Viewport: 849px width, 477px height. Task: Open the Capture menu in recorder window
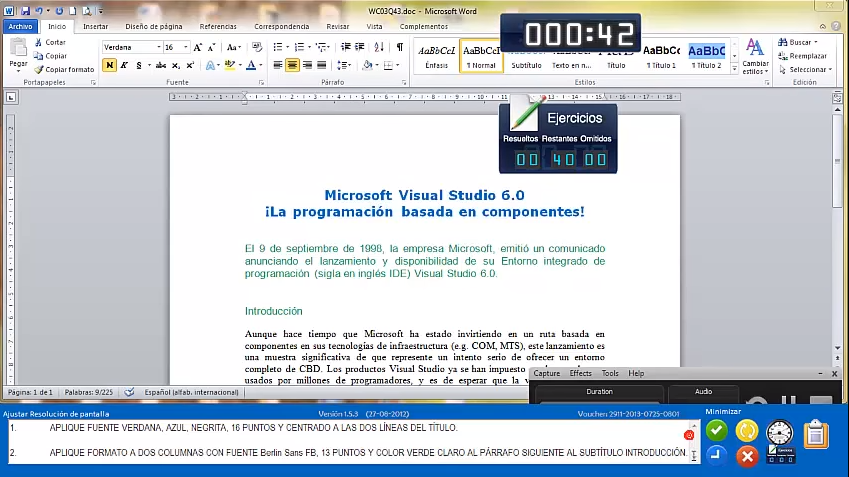click(x=546, y=374)
